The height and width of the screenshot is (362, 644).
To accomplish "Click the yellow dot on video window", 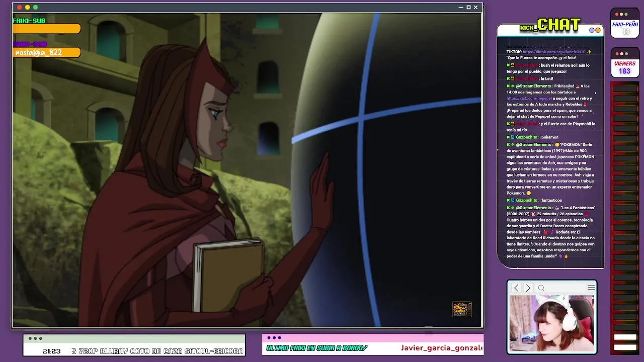I will pyautogui.click(x=28, y=8).
